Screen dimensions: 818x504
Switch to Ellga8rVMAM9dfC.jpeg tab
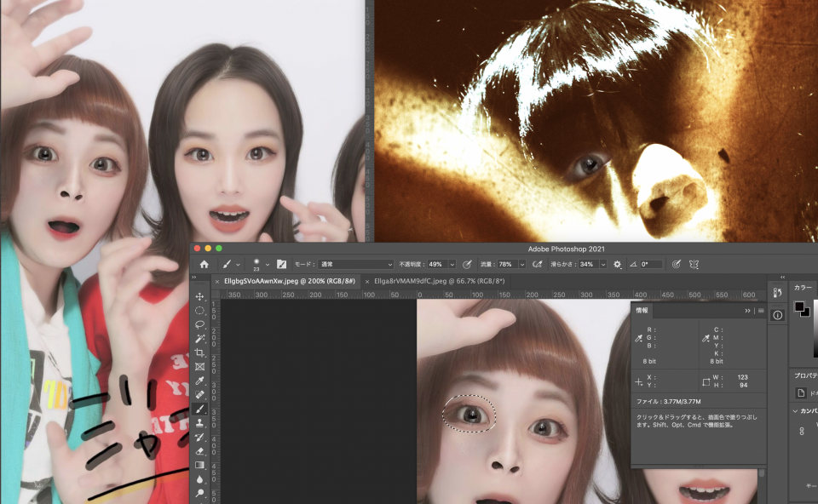[x=440, y=281]
